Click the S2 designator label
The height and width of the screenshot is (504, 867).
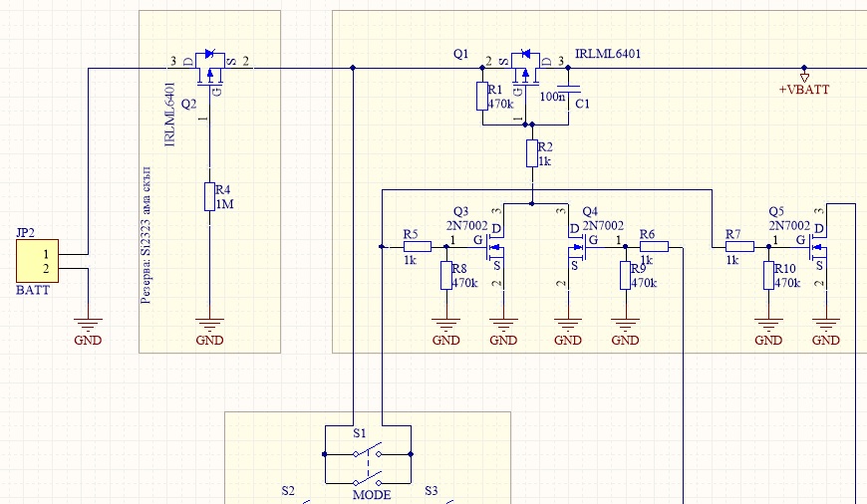click(288, 491)
